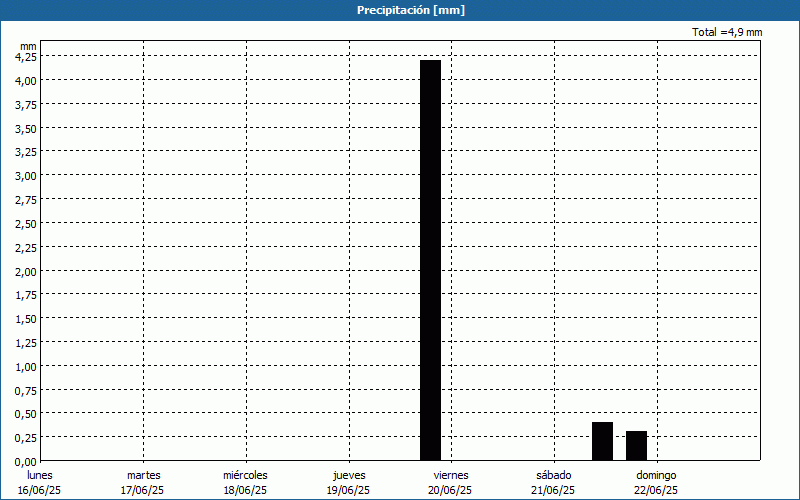Click the date 17/06/25

(x=142, y=490)
